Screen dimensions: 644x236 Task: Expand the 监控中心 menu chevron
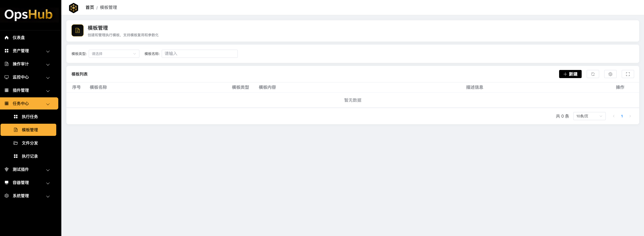coord(48,77)
